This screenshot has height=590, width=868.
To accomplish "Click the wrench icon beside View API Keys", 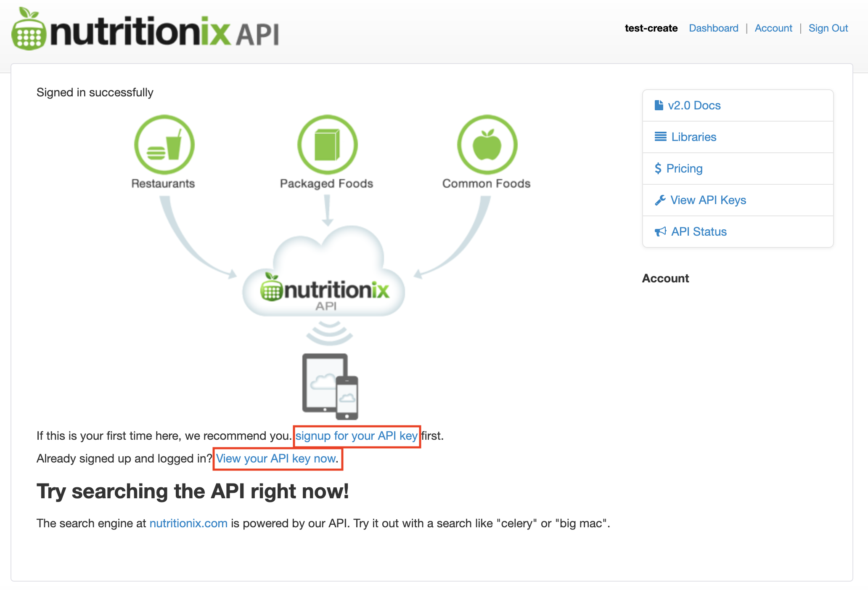I will point(660,200).
